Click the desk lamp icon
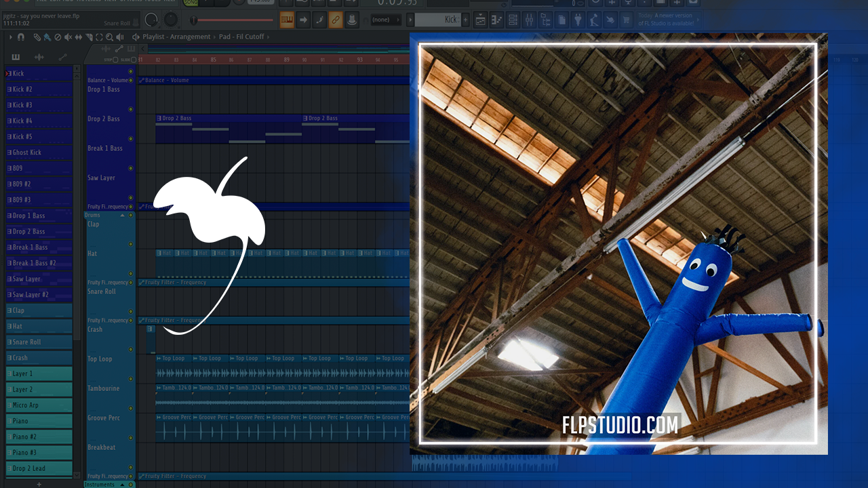Screen dimensions: 868x488 595,20
